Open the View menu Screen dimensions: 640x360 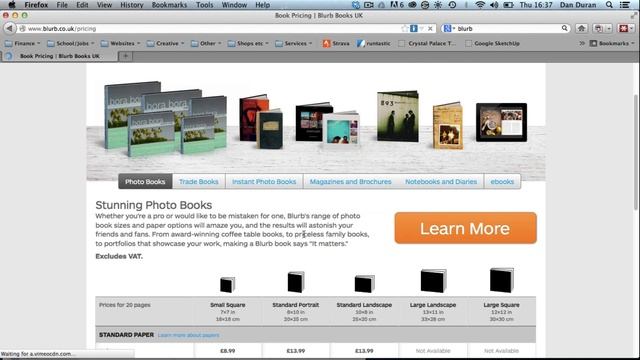pyautogui.click(x=104, y=5)
